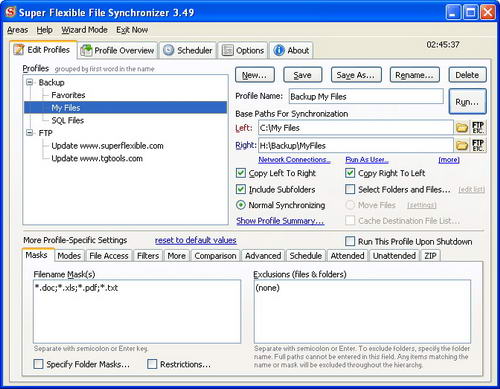This screenshot has height=389, width=500.
Task: Browse folder icon for Left path
Action: pos(462,128)
